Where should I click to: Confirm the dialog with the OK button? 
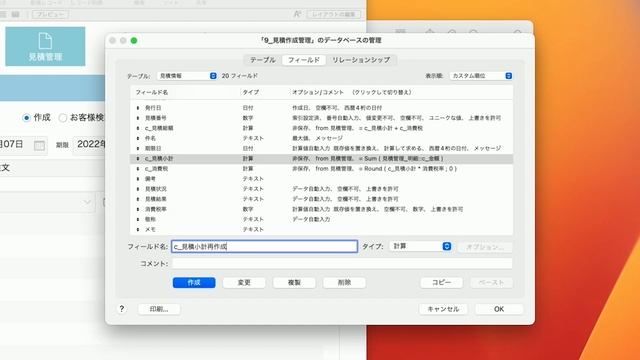click(499, 309)
